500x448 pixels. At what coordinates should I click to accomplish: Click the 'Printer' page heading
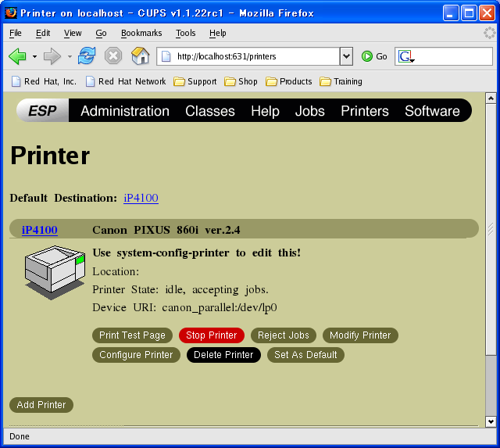point(50,156)
